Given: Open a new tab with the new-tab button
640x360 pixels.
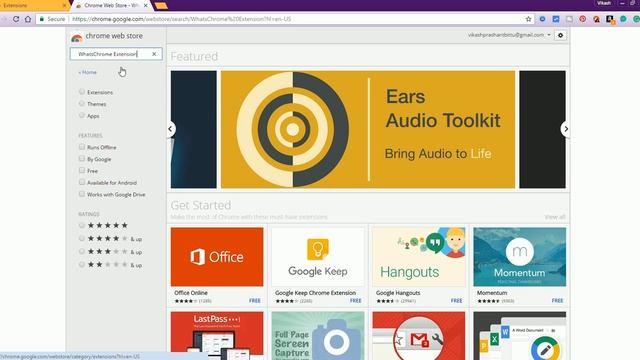Looking at the screenshot, I should 161,6.
